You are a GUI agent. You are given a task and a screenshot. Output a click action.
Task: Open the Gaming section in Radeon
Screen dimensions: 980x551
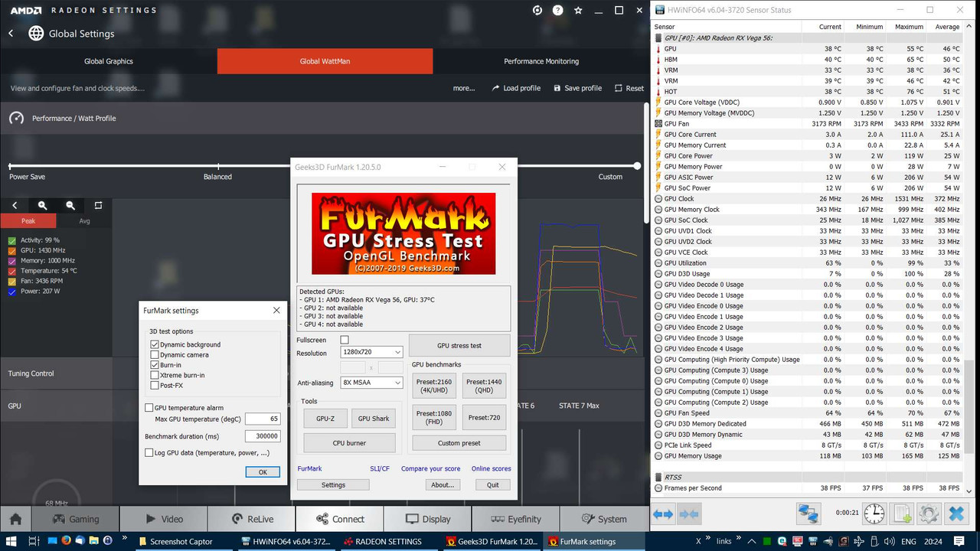pyautogui.click(x=75, y=519)
